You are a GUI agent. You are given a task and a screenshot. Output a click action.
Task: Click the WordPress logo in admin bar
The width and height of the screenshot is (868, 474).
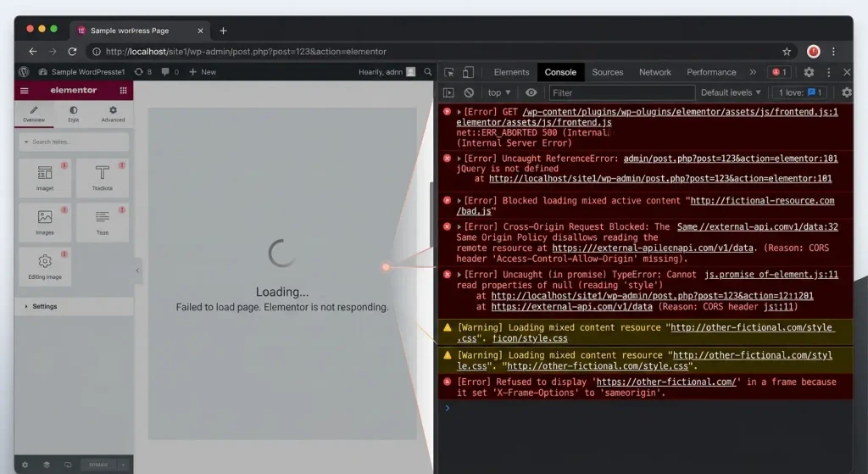[x=24, y=72]
